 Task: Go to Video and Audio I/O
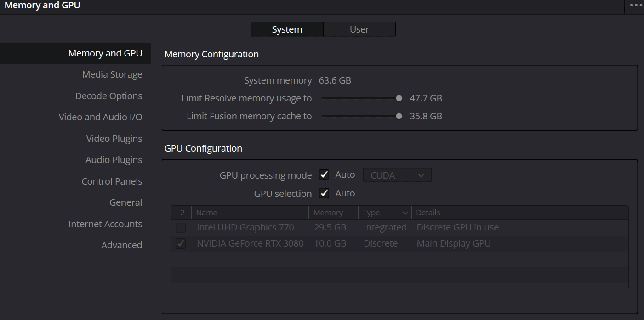point(101,117)
